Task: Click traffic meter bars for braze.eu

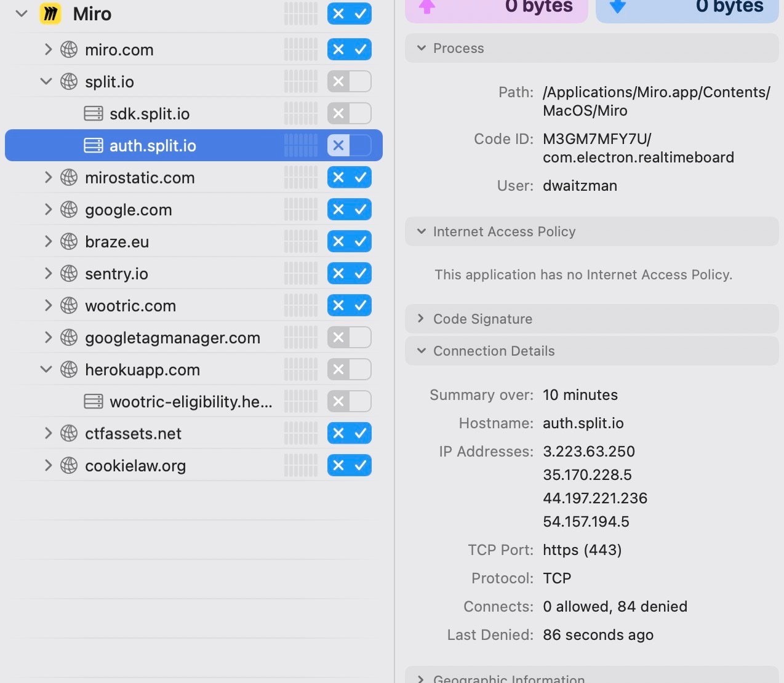Action: point(301,241)
